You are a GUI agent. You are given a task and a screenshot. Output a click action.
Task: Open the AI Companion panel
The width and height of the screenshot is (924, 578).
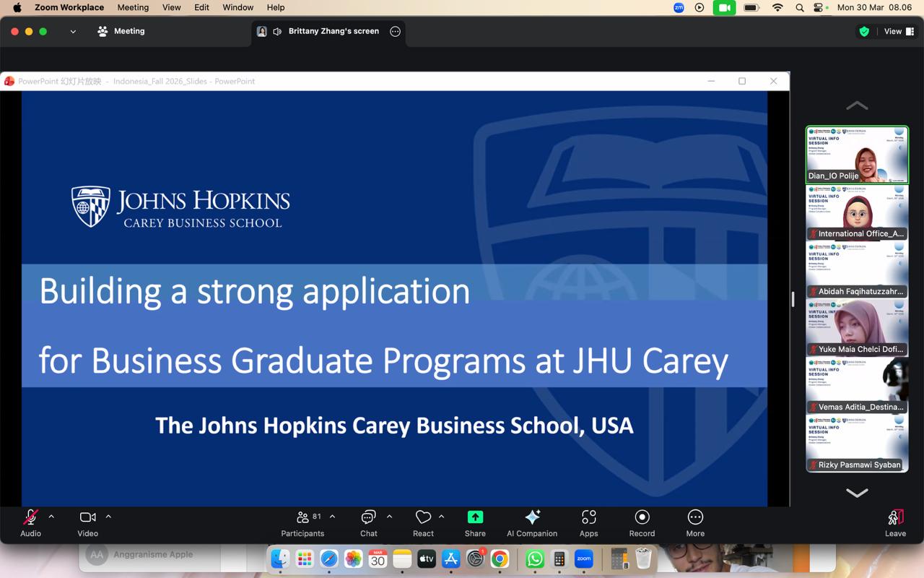[x=532, y=523]
